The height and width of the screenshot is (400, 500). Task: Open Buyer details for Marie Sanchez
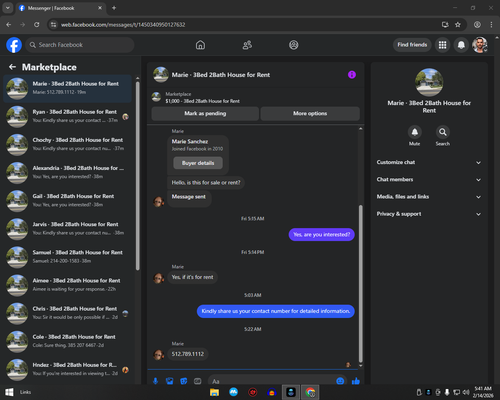click(198, 163)
